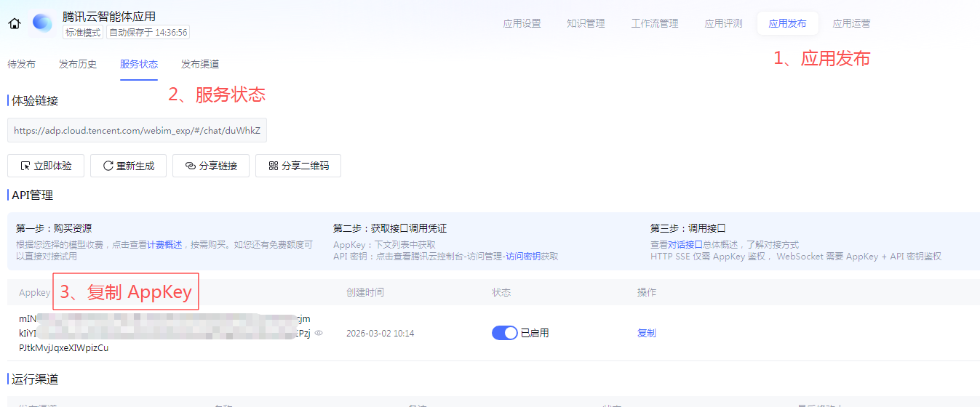Click the experience link URL field
The height and width of the screenshot is (407, 980).
tap(137, 131)
